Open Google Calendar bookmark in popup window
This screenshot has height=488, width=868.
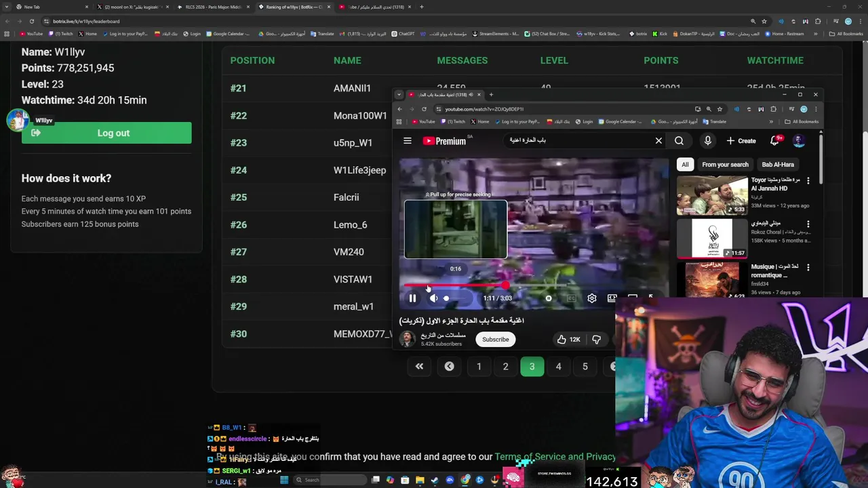(620, 122)
